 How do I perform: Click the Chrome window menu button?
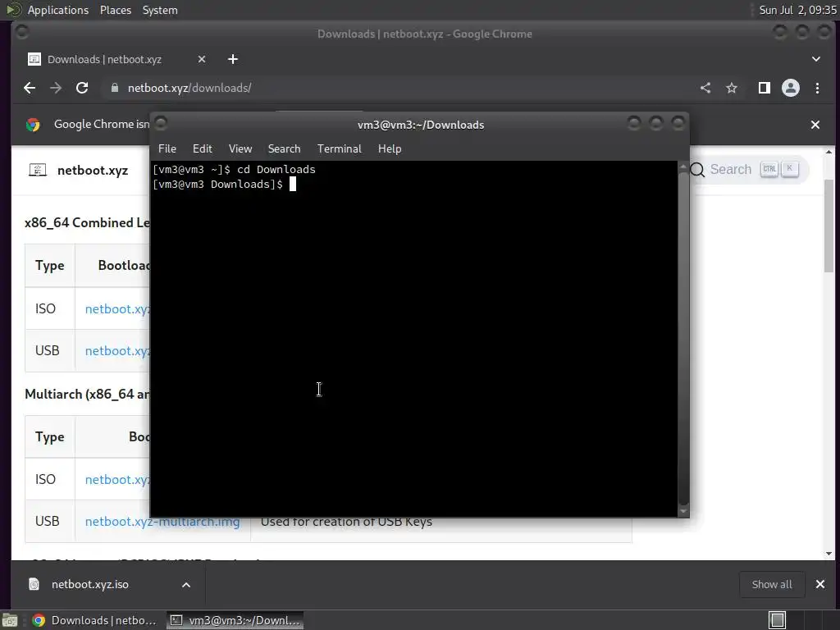pos(22,32)
